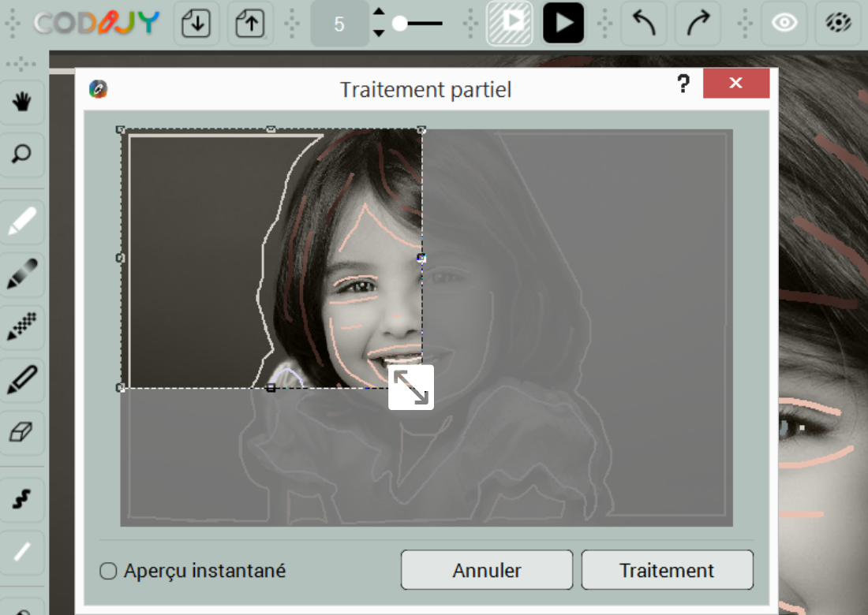Click the side toolbar drag grip dots
Image resolution: width=868 pixels, height=615 pixels.
click(x=21, y=64)
